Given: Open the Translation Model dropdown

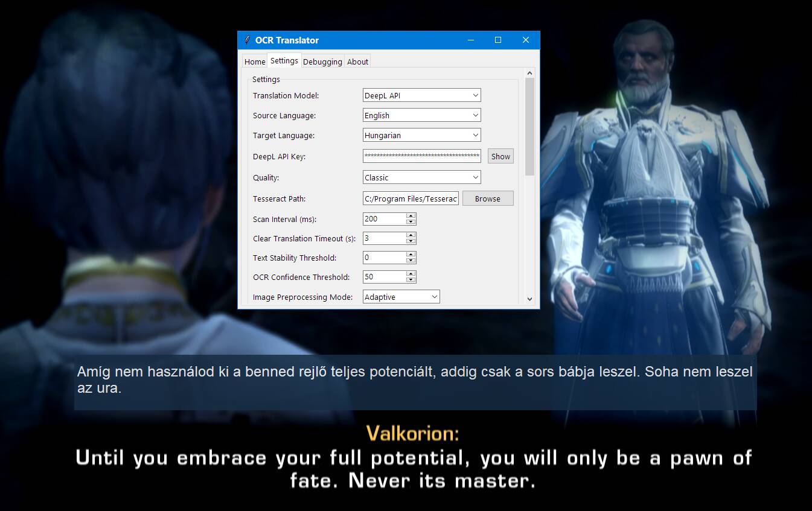Looking at the screenshot, I should 421,95.
